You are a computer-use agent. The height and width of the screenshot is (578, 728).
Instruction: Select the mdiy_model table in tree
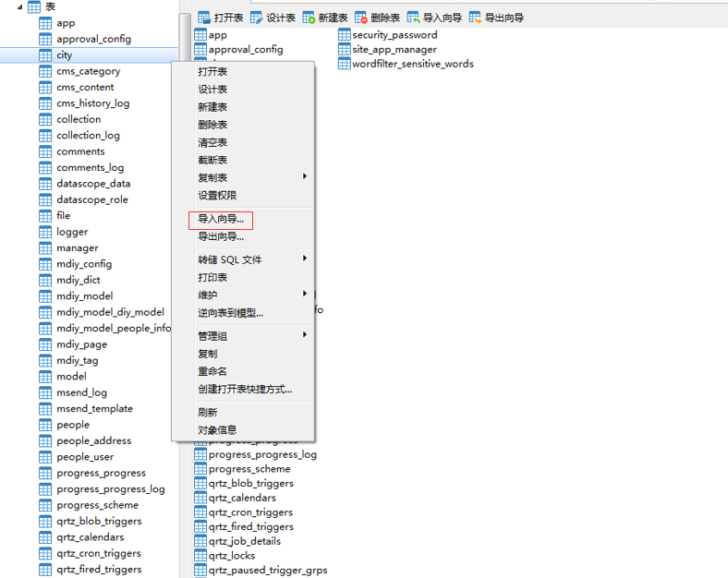click(x=84, y=296)
